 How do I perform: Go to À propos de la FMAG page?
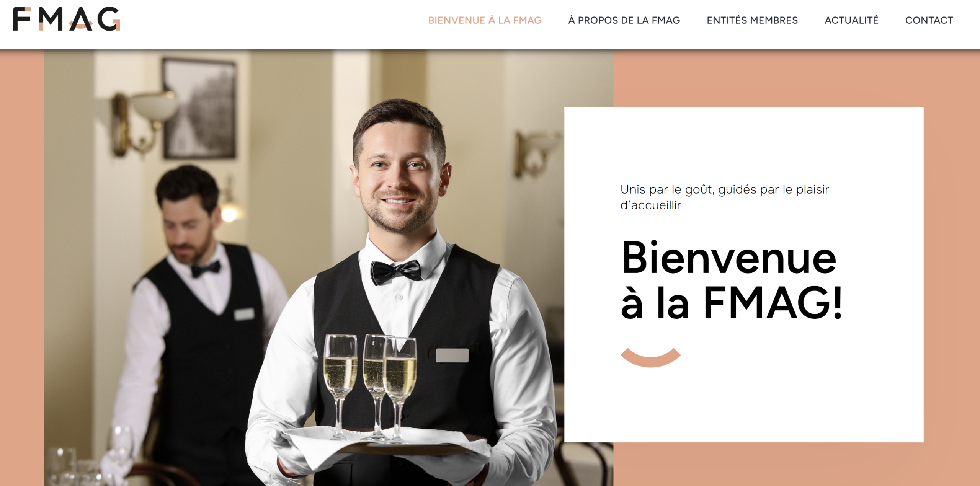tap(624, 20)
